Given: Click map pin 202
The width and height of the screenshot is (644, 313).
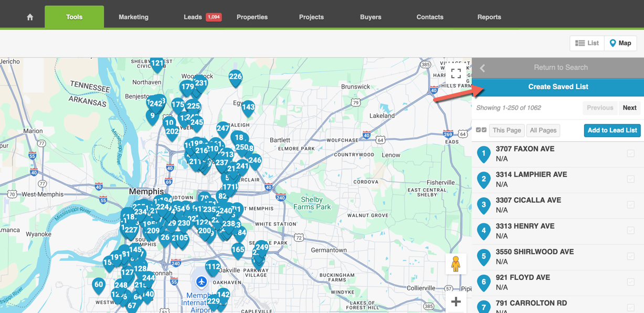Looking at the screenshot, I should coord(172,132).
